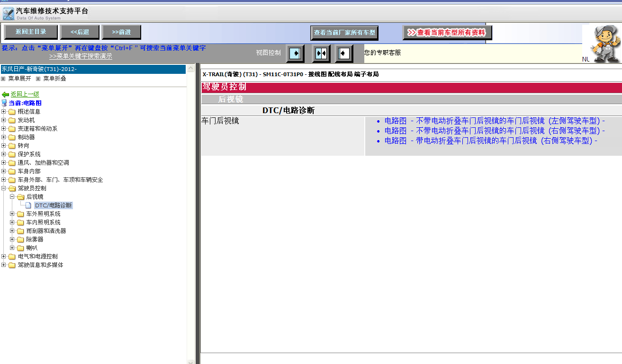Screen dimensions: 622x364
Task: Click 查看当前车型所有资料 button
Action: [x=448, y=33]
